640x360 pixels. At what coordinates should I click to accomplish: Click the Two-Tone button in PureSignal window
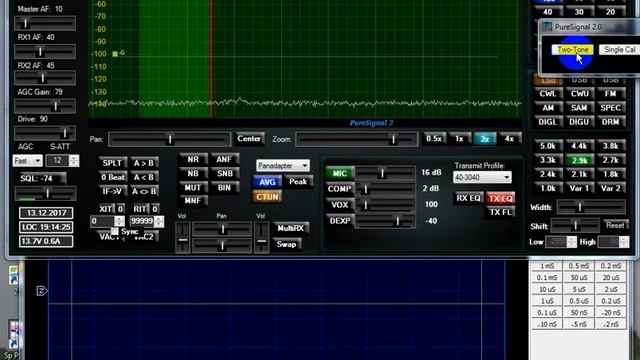572,50
